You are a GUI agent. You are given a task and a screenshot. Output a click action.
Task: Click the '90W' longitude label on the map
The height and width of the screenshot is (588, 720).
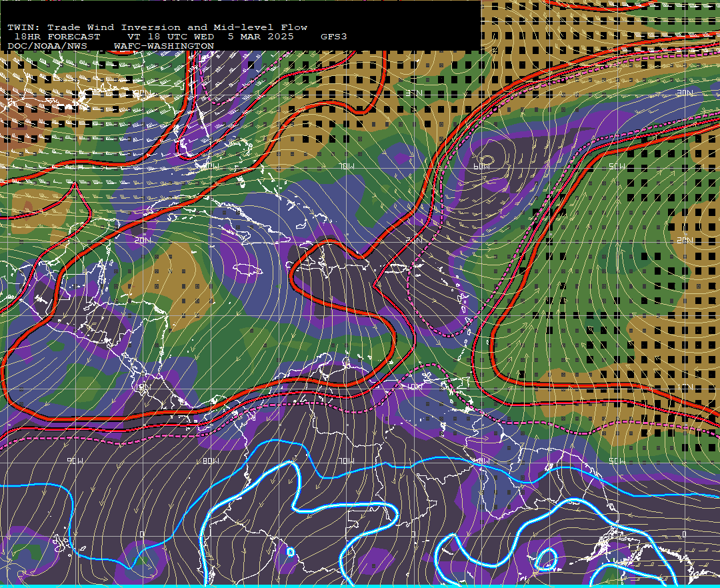pos(75,461)
